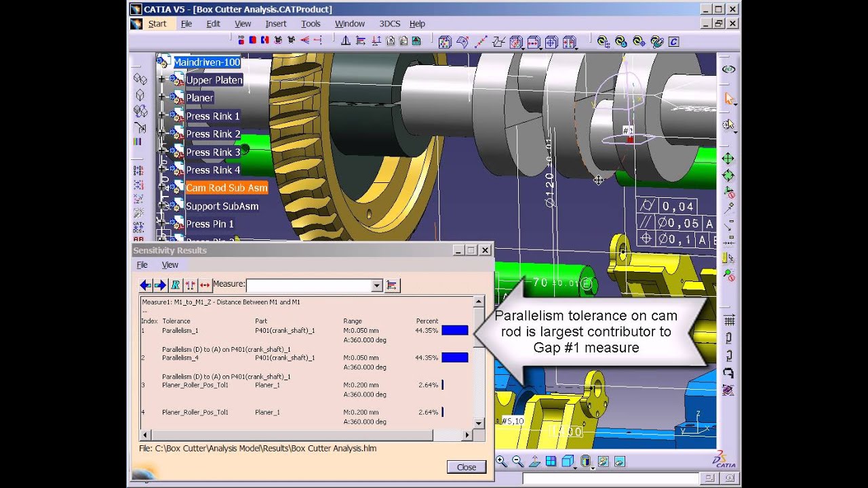
Task: Click the Zoom In magnifier in view toolbar
Action: pyautogui.click(x=501, y=462)
